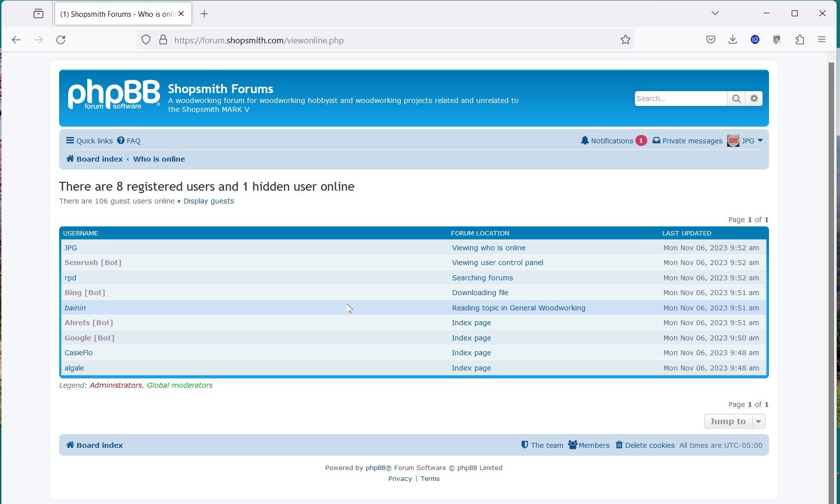Click the Display guests link
This screenshot has width=840, height=504.
pyautogui.click(x=209, y=201)
